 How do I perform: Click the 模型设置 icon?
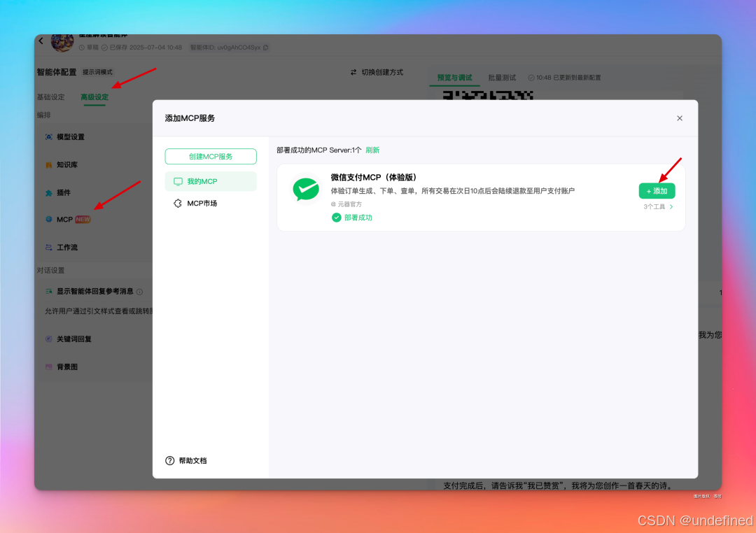pos(49,137)
